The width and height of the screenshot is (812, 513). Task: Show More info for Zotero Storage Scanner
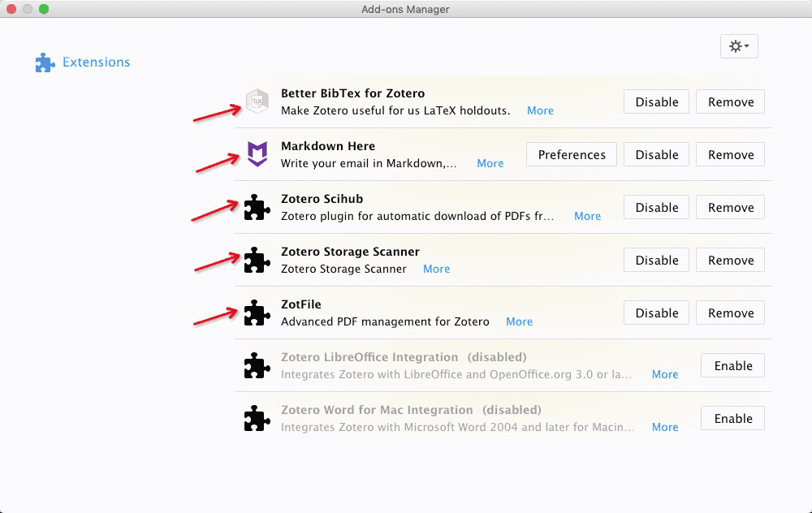coord(436,269)
